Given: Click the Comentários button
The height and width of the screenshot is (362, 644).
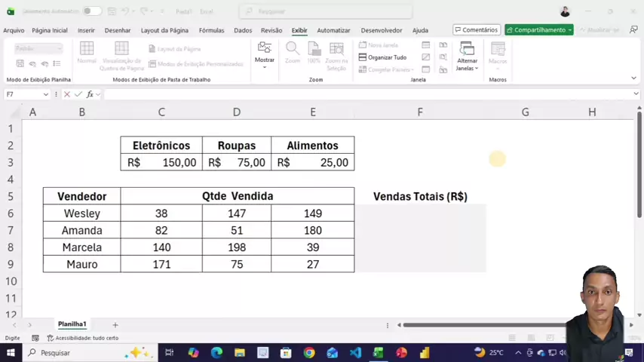Looking at the screenshot, I should 476,30.
